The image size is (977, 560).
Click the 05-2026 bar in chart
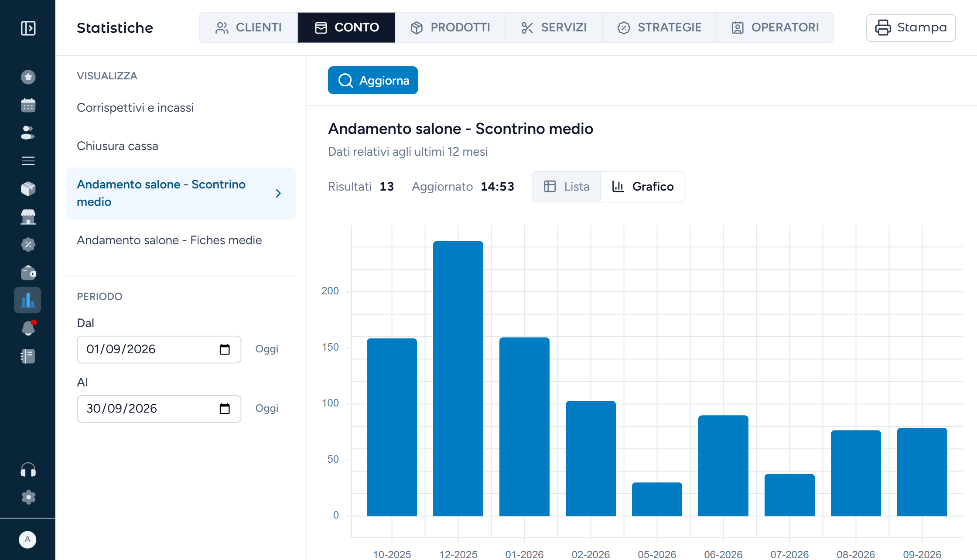pyautogui.click(x=657, y=499)
